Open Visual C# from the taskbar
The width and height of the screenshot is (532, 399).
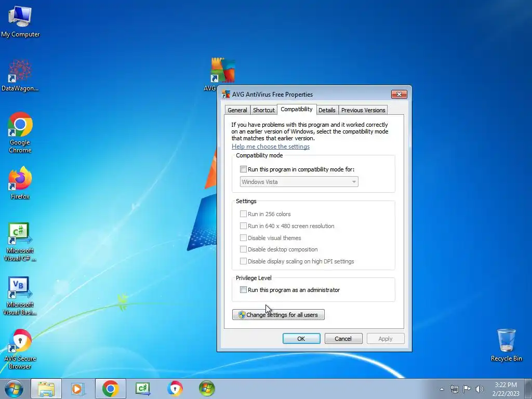point(142,389)
